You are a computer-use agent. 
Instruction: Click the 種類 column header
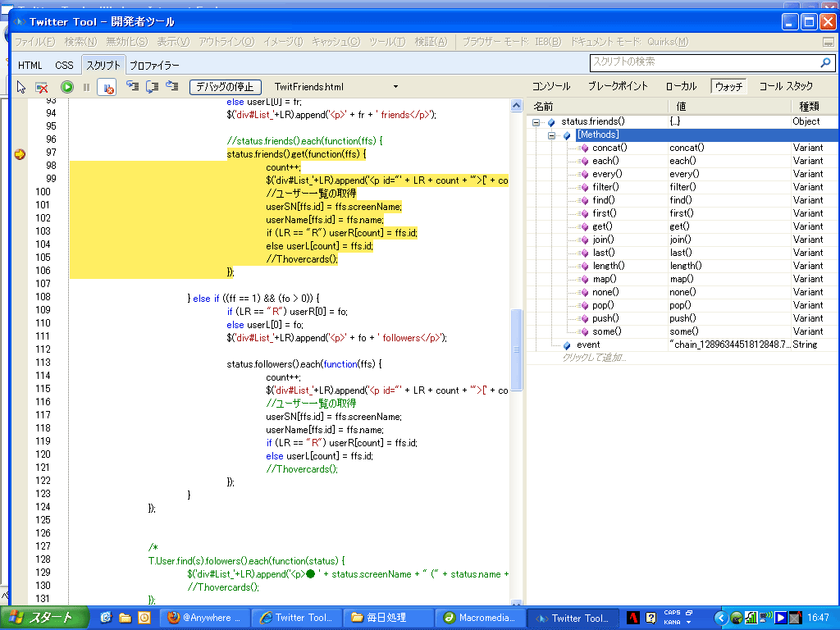pos(815,107)
